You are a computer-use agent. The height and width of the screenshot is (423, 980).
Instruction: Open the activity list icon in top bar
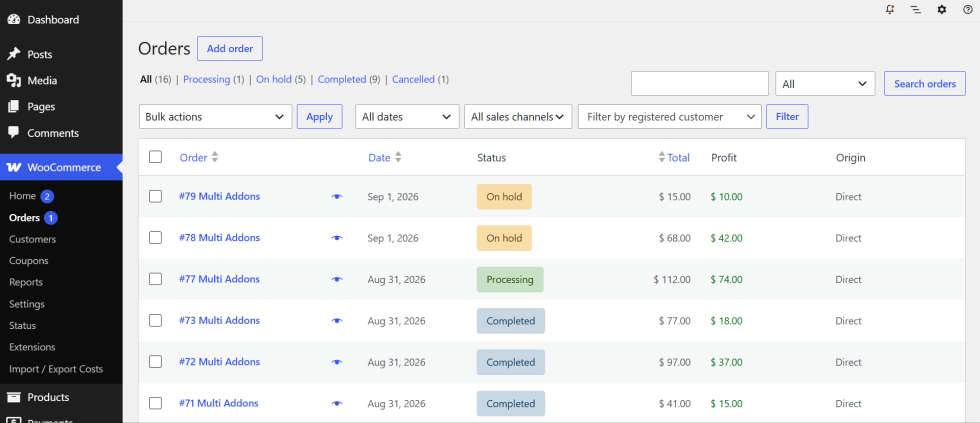(916, 9)
